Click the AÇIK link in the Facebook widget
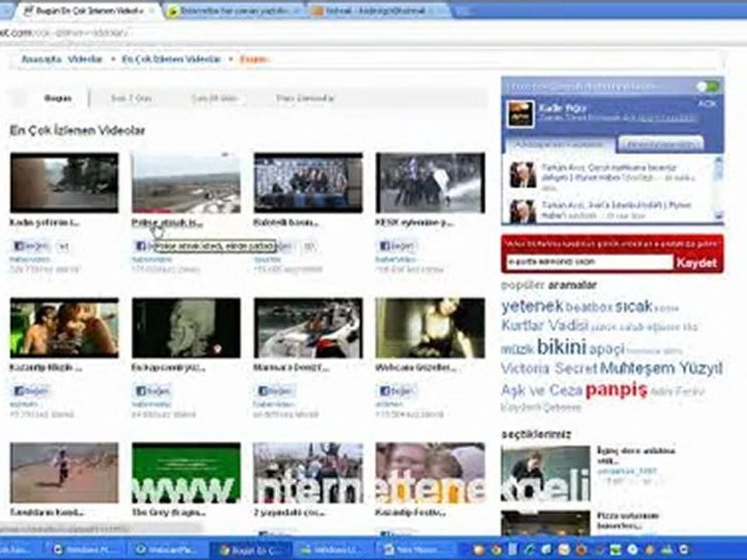This screenshot has width=747, height=560. pyautogui.click(x=707, y=103)
